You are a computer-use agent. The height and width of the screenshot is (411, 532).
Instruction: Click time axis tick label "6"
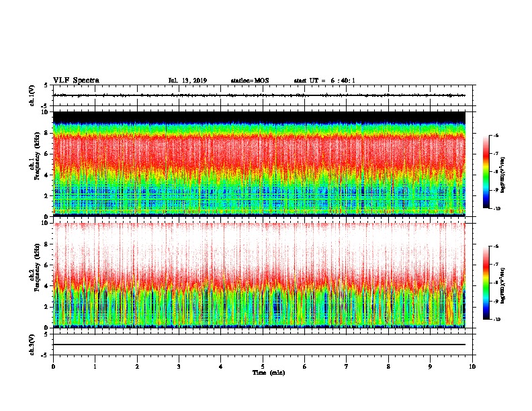tap(305, 367)
